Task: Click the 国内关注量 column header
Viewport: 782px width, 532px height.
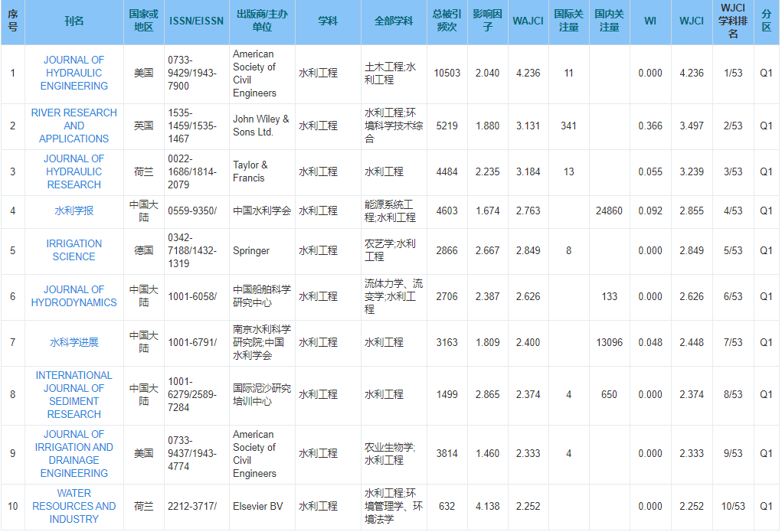Action: (x=610, y=21)
